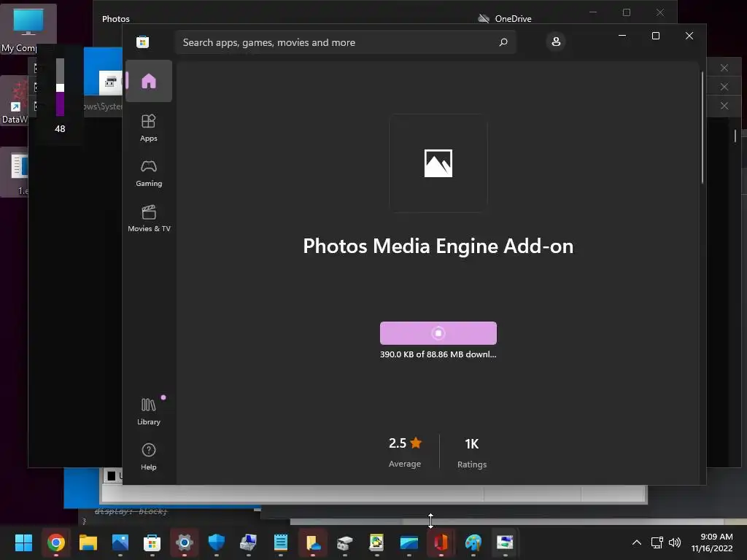Open Movies & TV in Store sidebar
This screenshot has width=747, height=560.
(x=149, y=218)
